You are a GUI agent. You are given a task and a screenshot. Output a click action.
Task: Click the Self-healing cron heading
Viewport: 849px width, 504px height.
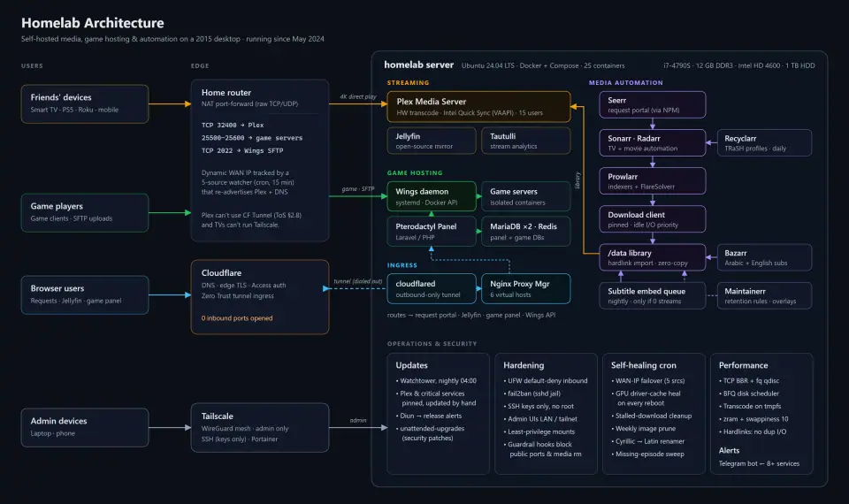(643, 365)
